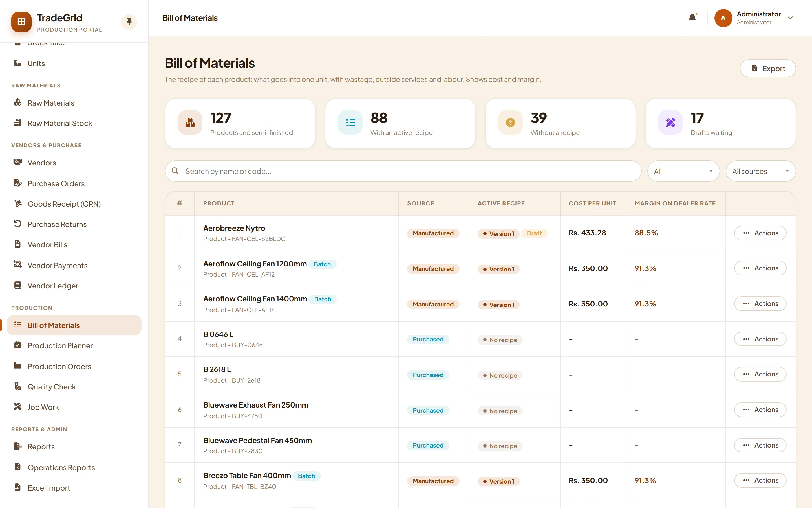812x508 pixels.
Task: Click the TradeGrid logo icon
Action: 21,22
